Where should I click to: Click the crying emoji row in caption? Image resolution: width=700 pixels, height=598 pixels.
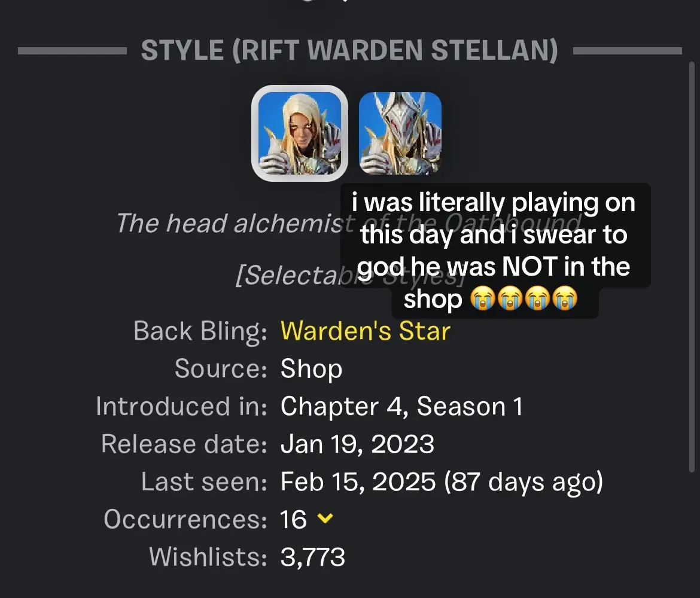click(x=524, y=298)
